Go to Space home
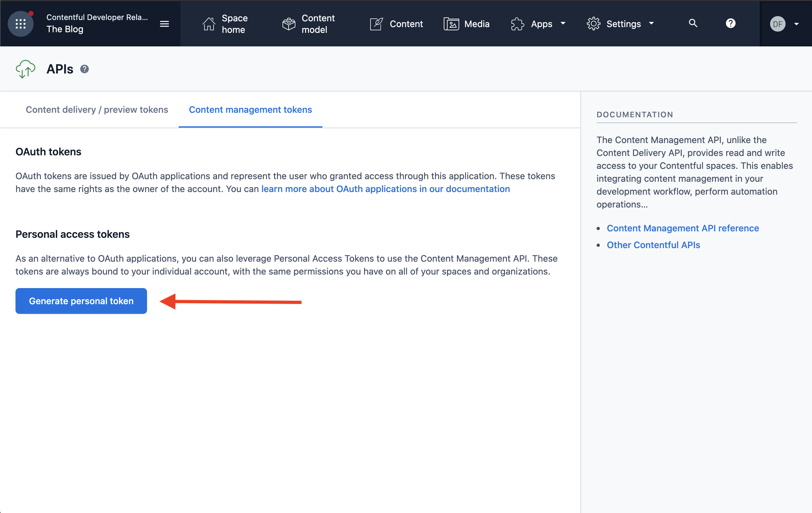The width and height of the screenshot is (812, 513). coord(235,24)
